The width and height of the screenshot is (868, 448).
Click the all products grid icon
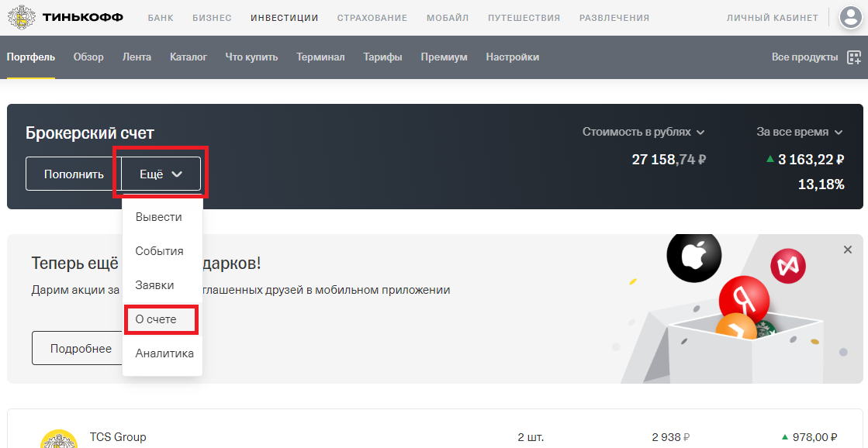[x=854, y=57]
